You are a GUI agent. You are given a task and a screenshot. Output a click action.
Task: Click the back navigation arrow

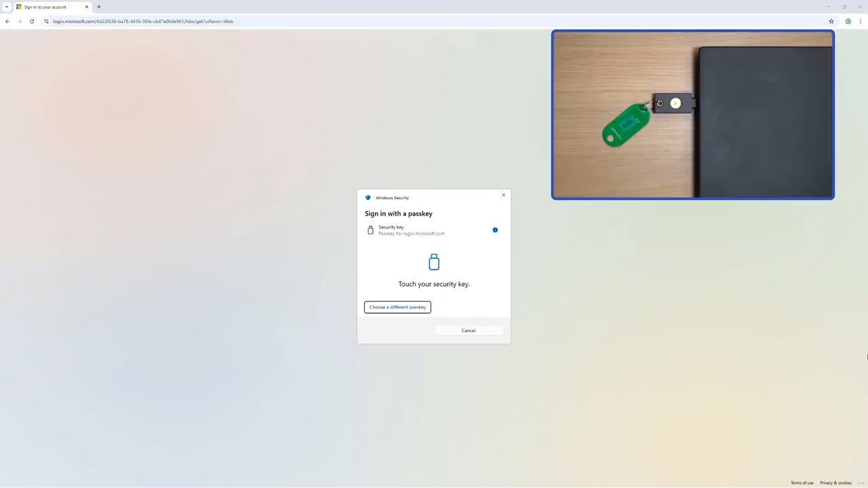(7, 21)
